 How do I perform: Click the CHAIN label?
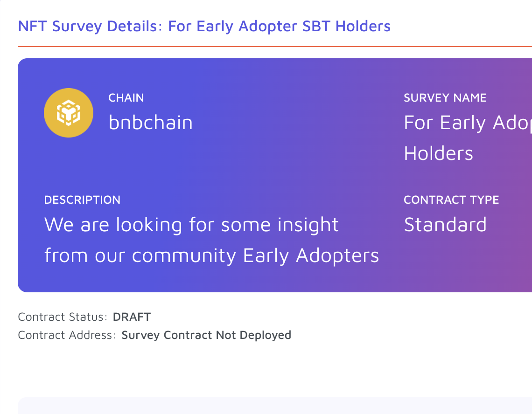[x=126, y=97]
